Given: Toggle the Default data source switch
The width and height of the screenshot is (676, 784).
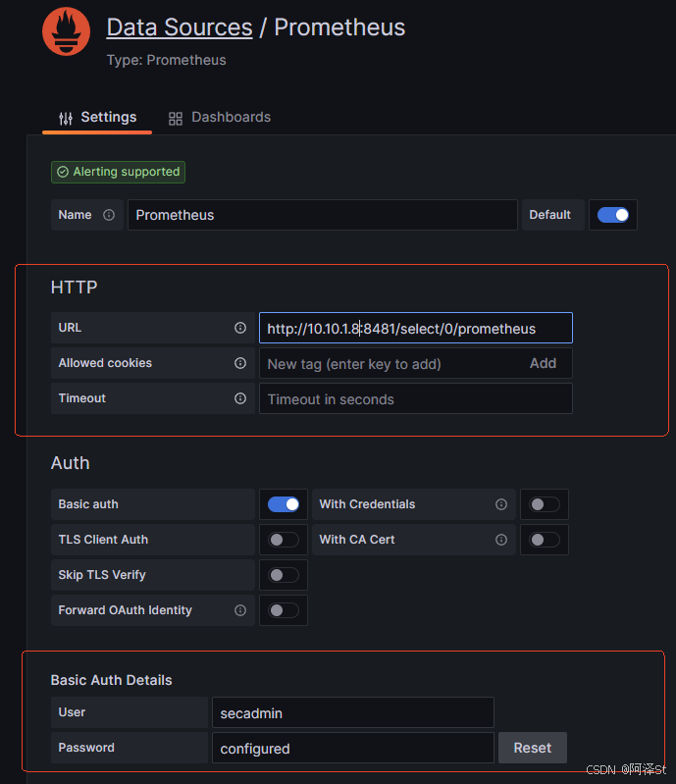Looking at the screenshot, I should (613, 215).
